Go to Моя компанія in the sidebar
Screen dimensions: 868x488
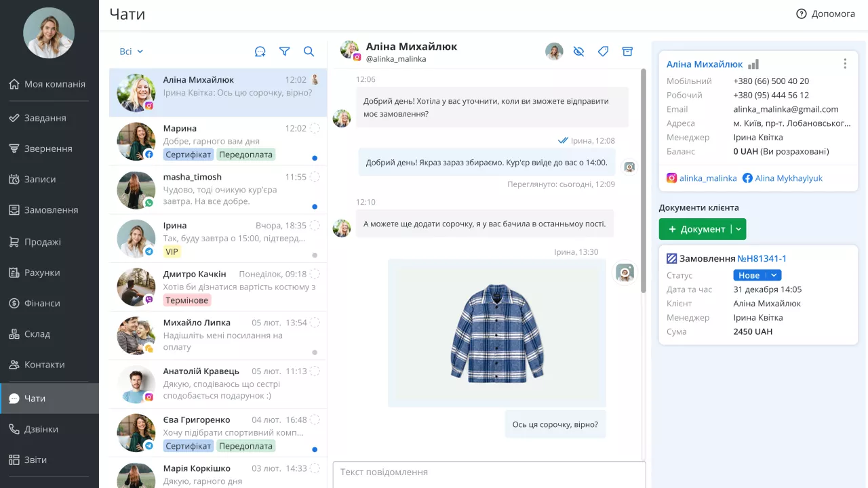(50, 84)
